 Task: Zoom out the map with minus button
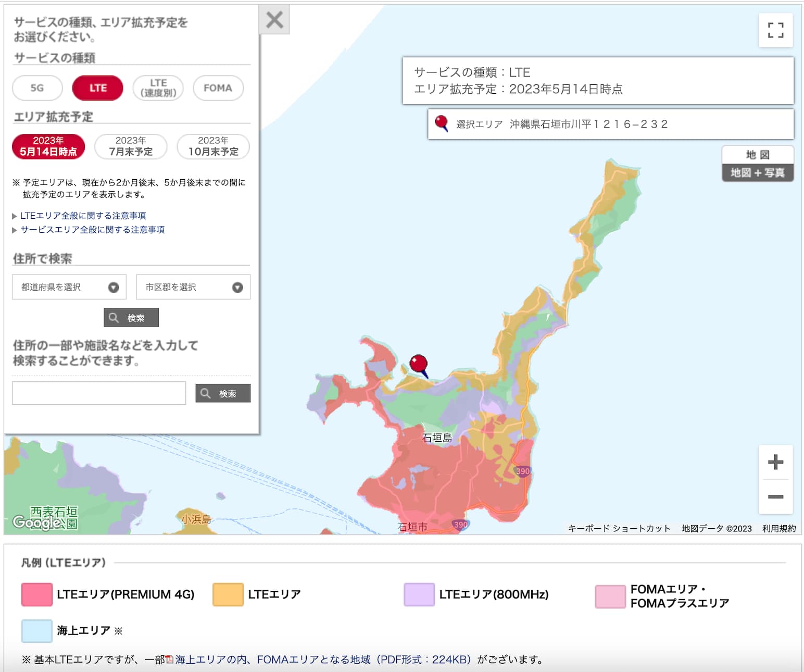coord(775,496)
